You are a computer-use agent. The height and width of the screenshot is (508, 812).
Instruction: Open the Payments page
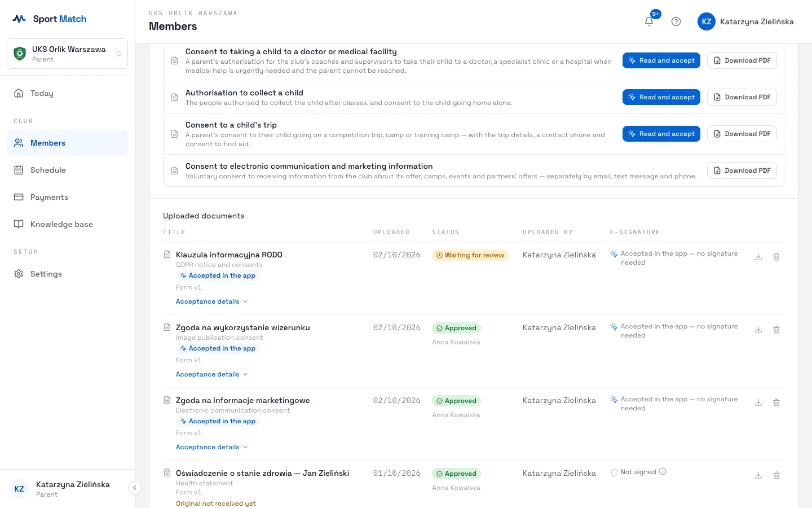67,197
